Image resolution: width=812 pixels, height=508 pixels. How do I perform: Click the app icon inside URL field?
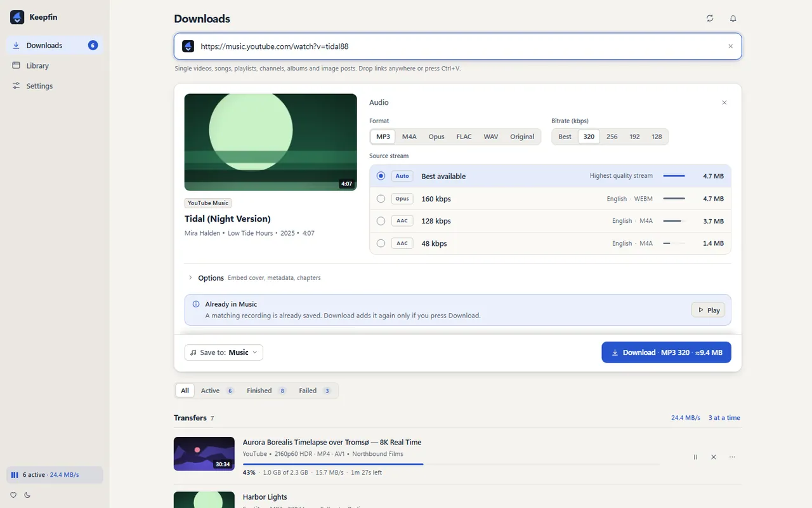(x=188, y=46)
